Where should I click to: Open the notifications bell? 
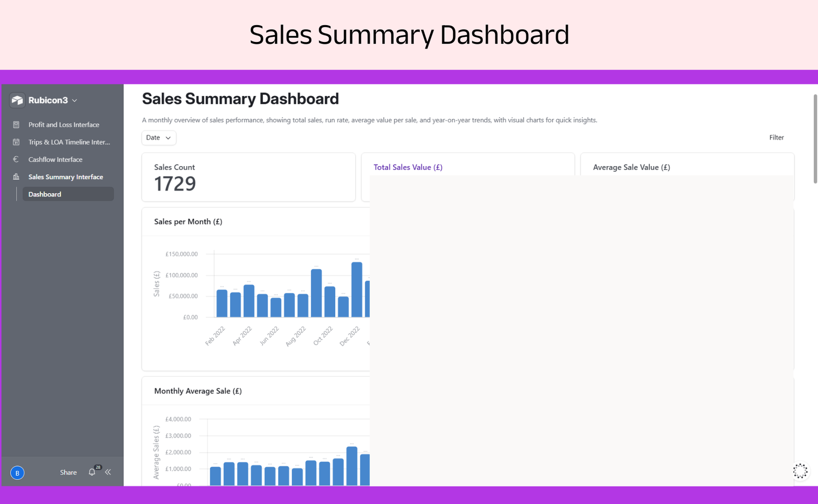tap(92, 472)
